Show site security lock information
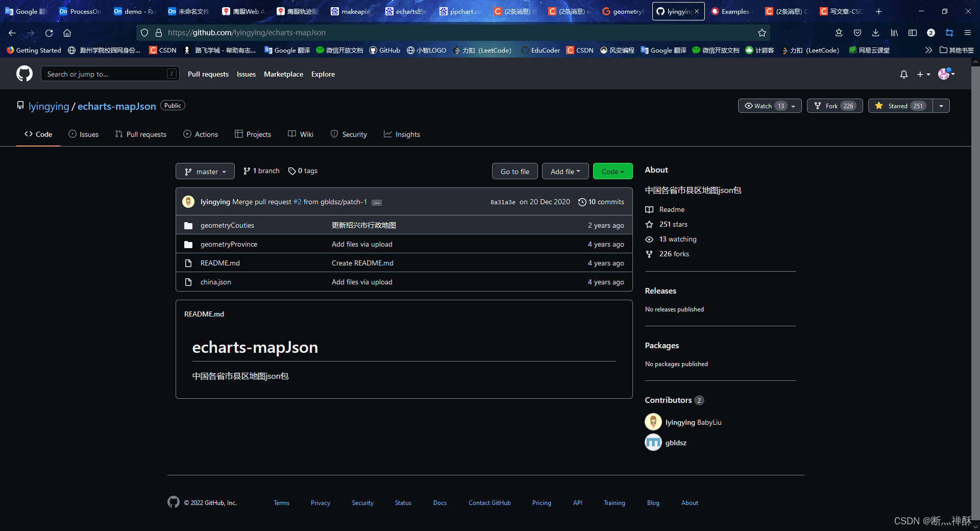 point(159,33)
